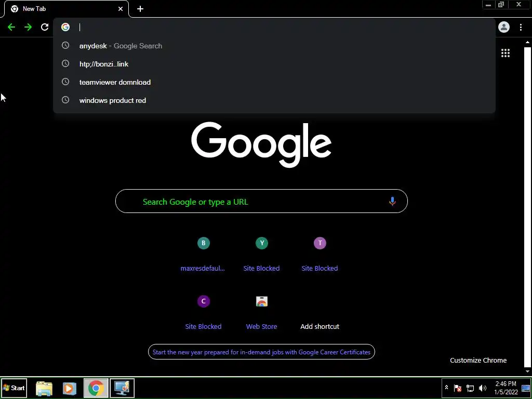Click Customize Chrome
532x399 pixels.
point(478,361)
